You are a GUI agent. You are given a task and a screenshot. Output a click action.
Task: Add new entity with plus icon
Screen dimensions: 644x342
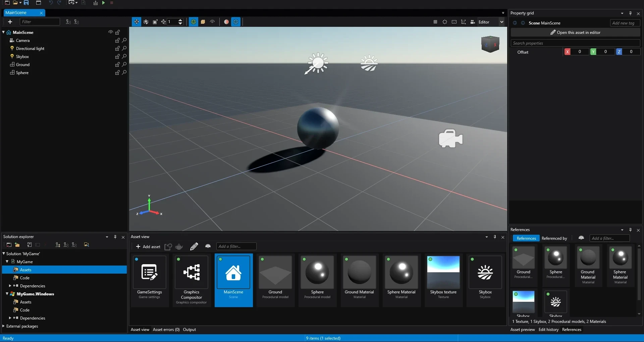coord(10,22)
